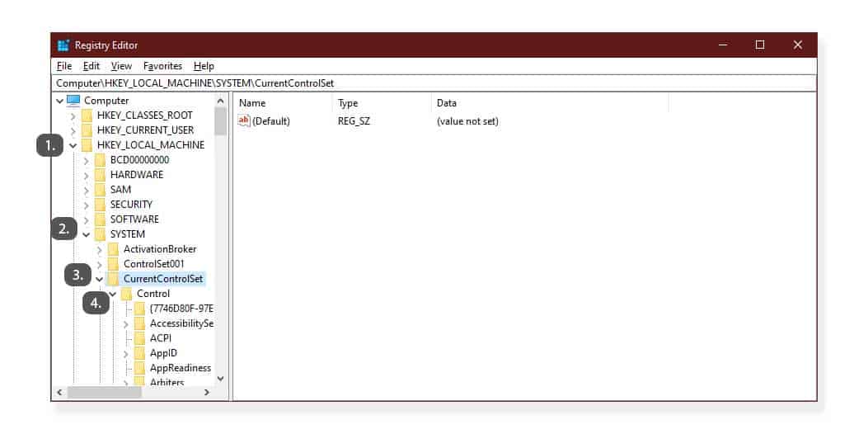Image resolution: width=868 pixels, height=434 pixels.
Task: Click tree scrollbar up arrow
Action: [220, 101]
